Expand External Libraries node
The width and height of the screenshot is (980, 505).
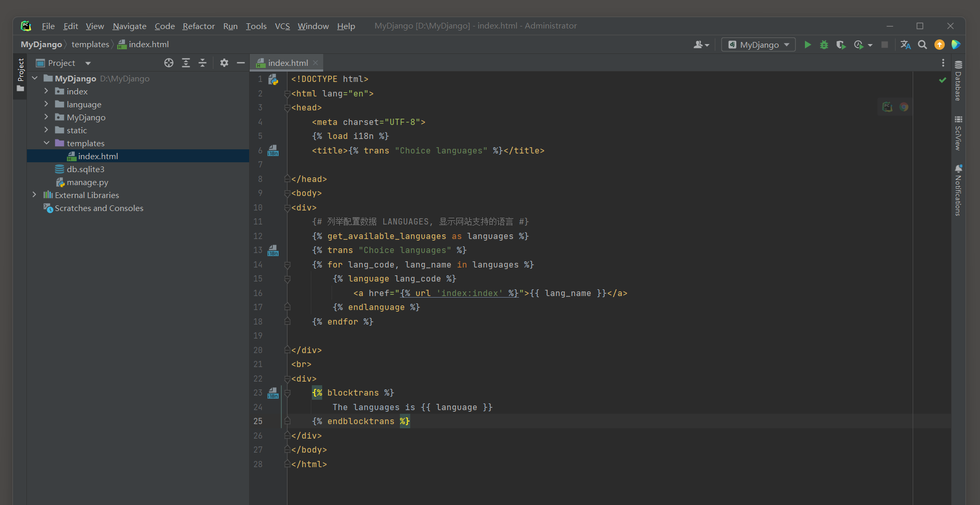pyautogui.click(x=35, y=195)
